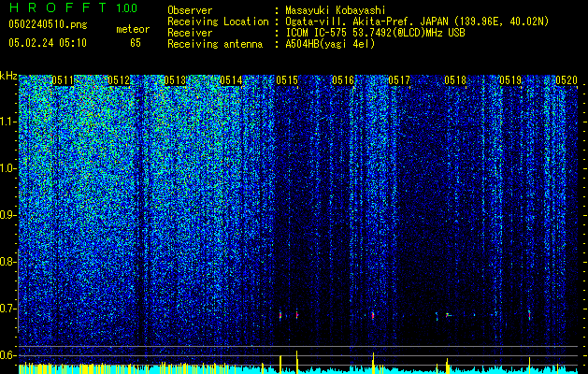
Task: Click the Receiving antenna label
Action: click(x=215, y=44)
